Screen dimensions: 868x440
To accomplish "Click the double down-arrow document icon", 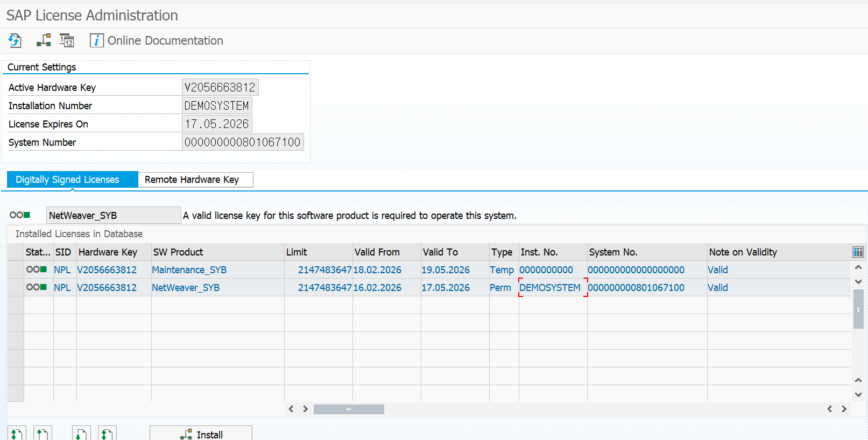I will (107, 433).
